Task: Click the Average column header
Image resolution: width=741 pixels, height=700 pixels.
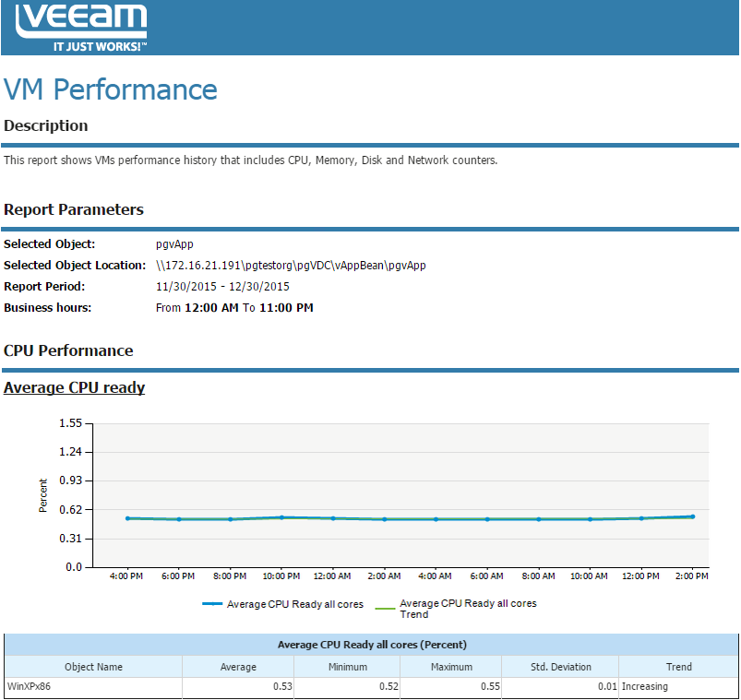Action: click(238, 667)
